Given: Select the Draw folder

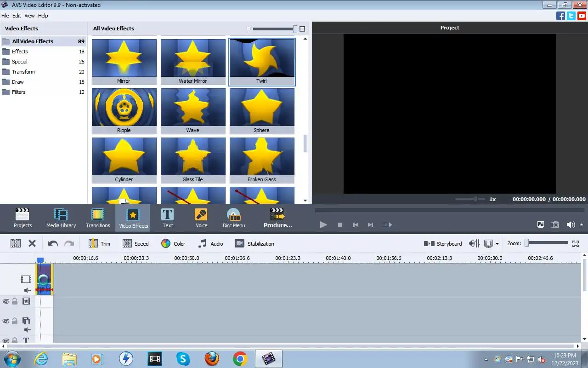Looking at the screenshot, I should 44,82.
